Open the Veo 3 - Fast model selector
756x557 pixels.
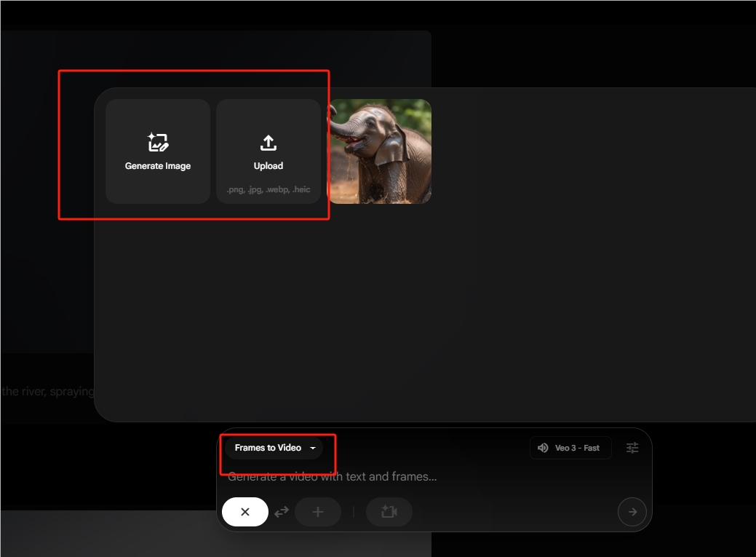point(570,448)
